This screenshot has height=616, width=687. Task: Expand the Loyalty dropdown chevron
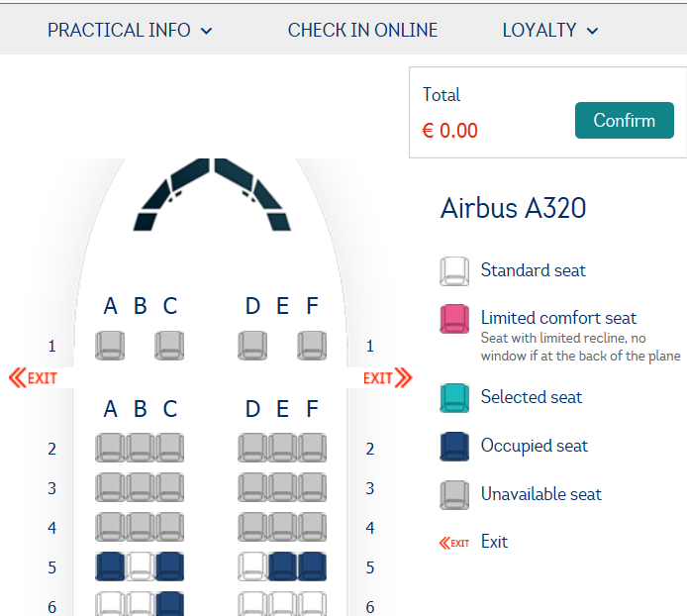coord(592,31)
